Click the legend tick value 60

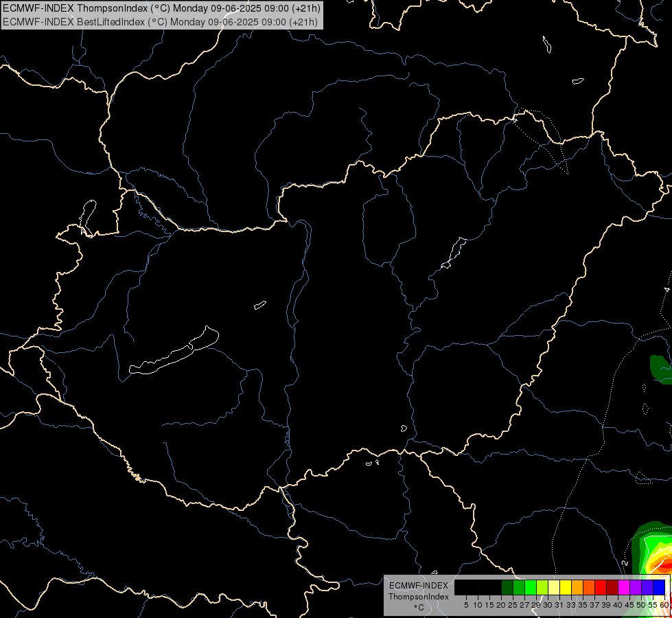(x=664, y=605)
